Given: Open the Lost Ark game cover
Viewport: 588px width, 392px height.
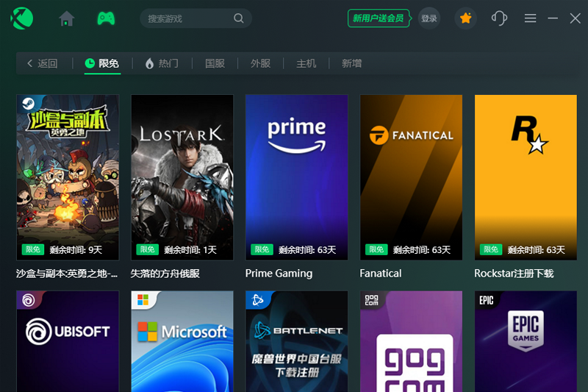Looking at the screenshot, I should pyautogui.click(x=182, y=177).
